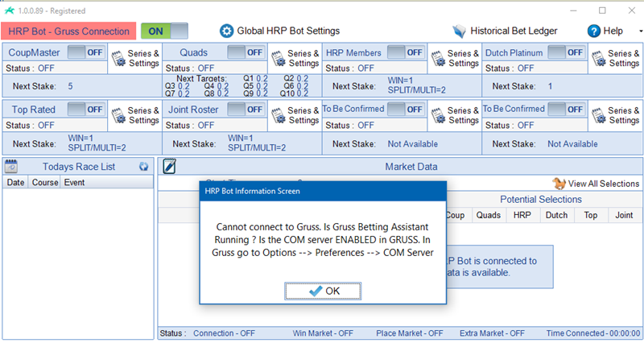Minimize the HRP Bot window
This screenshot has height=343, width=644.
point(574,10)
